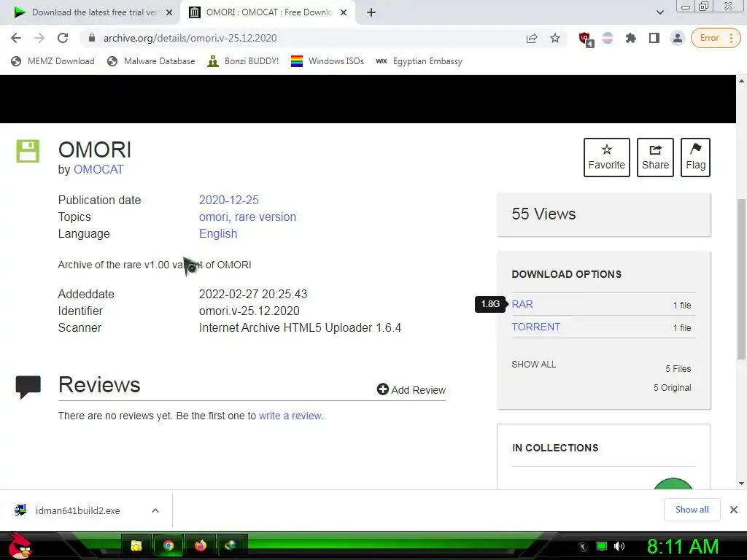The image size is (747, 560).
Task: Open the English language link
Action: [217, 234]
